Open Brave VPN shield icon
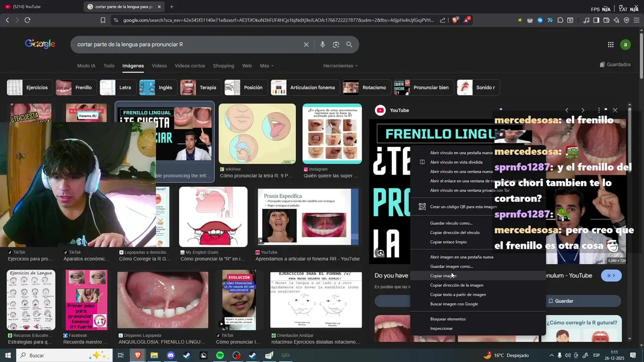The height and width of the screenshot is (362, 644). coord(626,20)
